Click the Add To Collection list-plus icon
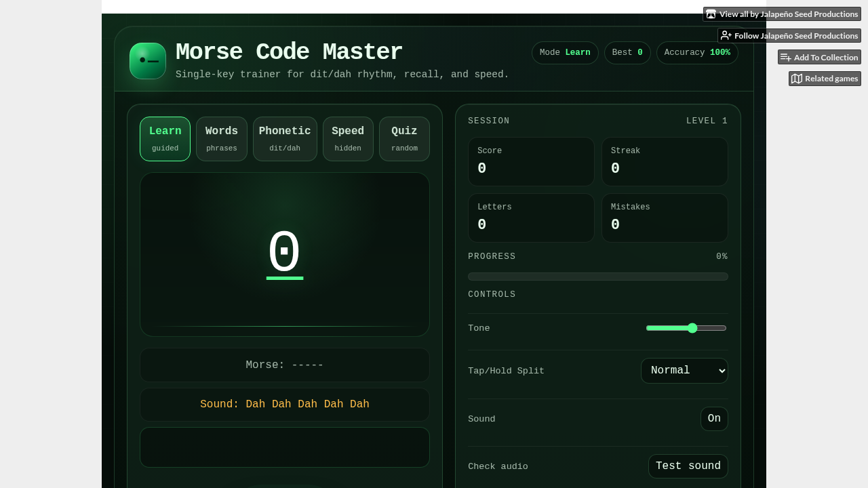Screen dimensions: 868x488 pyautogui.click(x=786, y=58)
